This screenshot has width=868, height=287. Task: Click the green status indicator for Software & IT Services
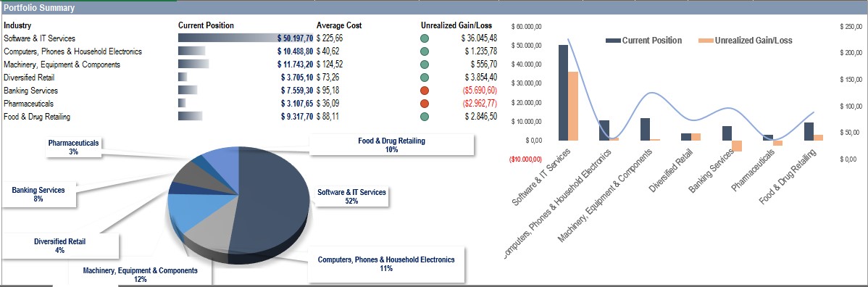(x=425, y=39)
